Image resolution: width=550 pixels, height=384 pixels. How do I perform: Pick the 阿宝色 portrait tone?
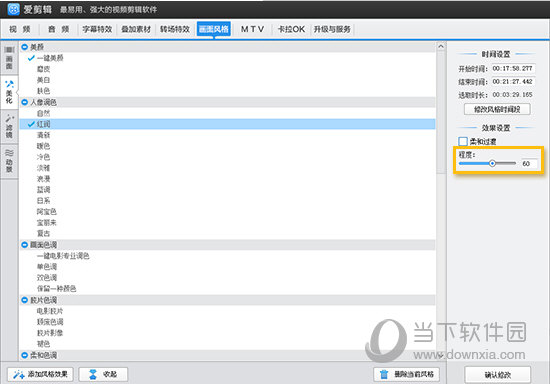47,211
